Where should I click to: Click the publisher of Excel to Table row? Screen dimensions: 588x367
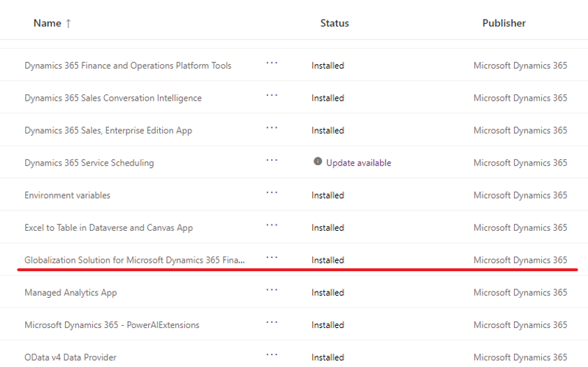(520, 228)
